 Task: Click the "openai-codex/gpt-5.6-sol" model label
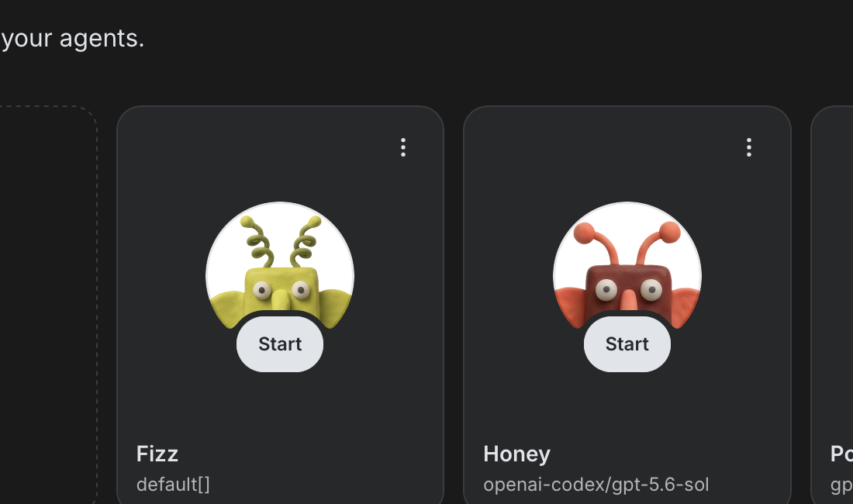[596, 485]
